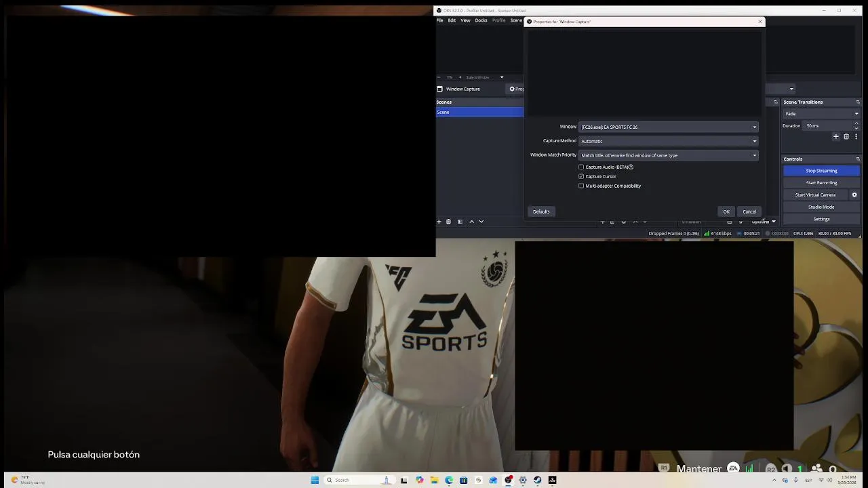Zoom out preview with minus icon

tap(438, 77)
